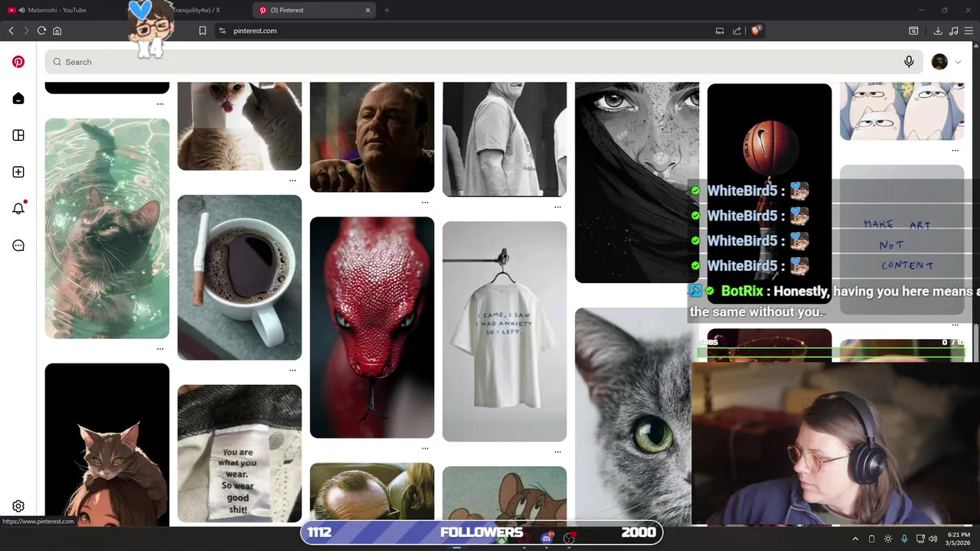The height and width of the screenshot is (551, 980).
Task: Open browser downloads icon
Action: click(938, 31)
